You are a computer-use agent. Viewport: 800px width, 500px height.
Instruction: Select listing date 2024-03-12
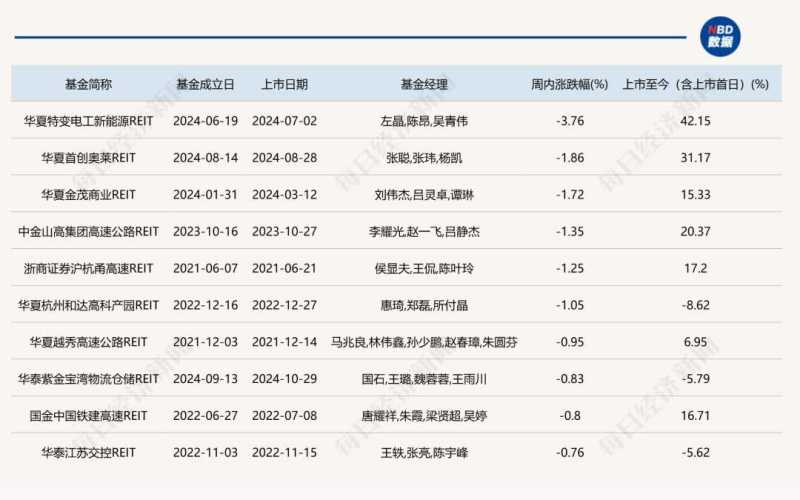coord(284,194)
